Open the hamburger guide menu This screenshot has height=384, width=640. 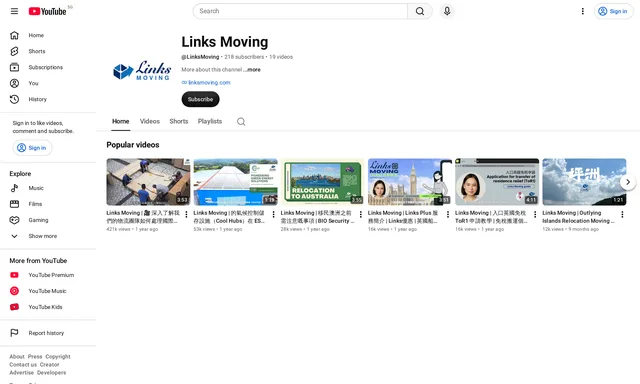pyautogui.click(x=14, y=11)
